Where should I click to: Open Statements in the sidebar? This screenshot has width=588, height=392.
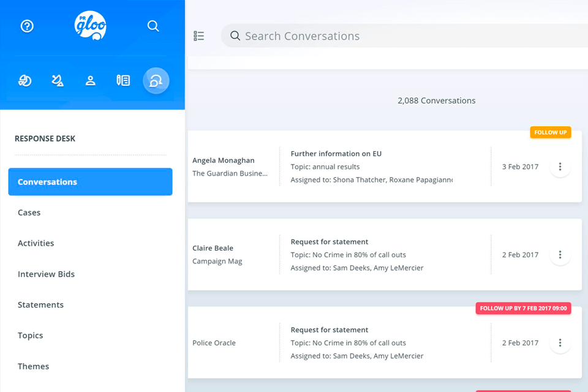(40, 304)
